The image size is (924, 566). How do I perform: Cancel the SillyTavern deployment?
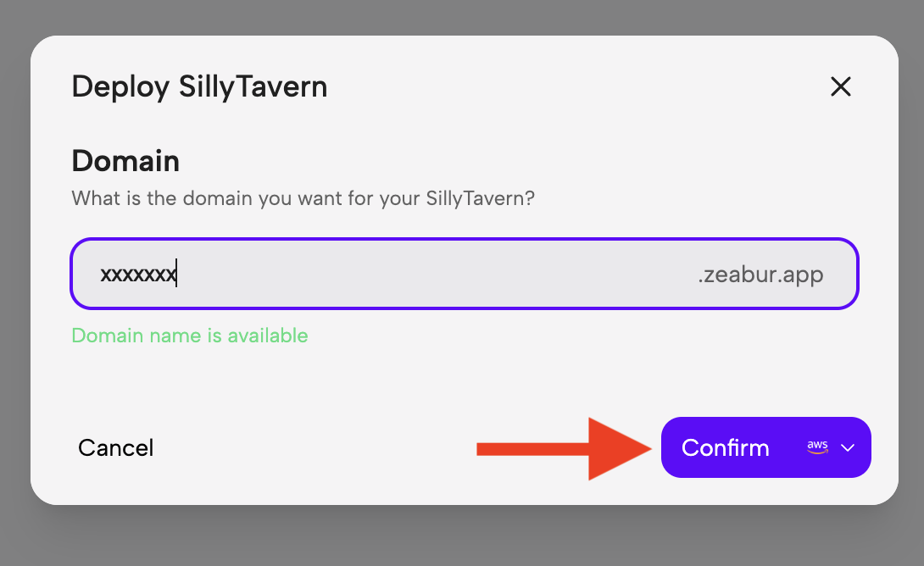click(x=116, y=447)
